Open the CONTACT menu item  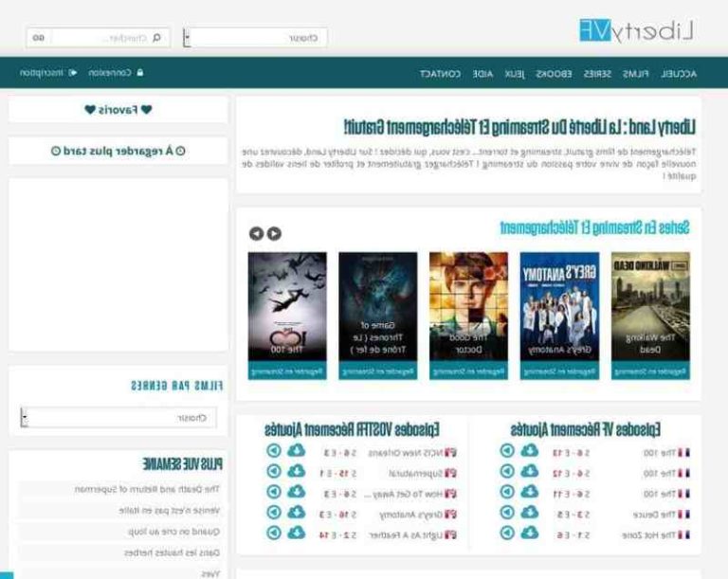pos(440,74)
